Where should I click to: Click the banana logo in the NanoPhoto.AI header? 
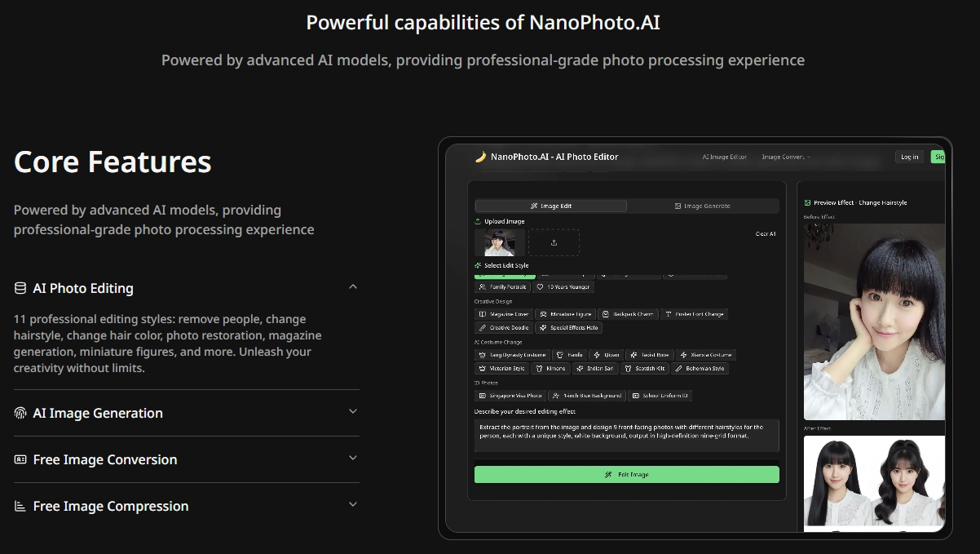click(x=481, y=157)
